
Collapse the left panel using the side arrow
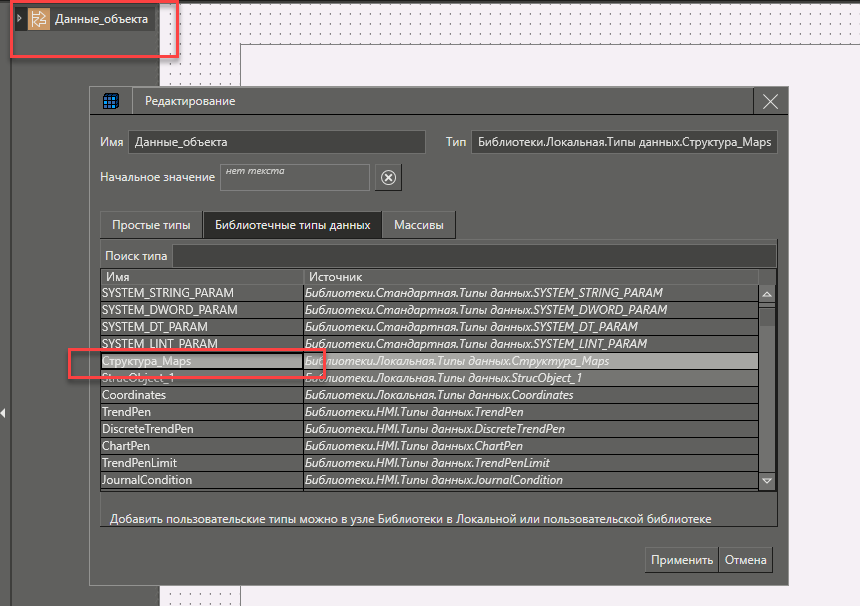click(x=4, y=412)
